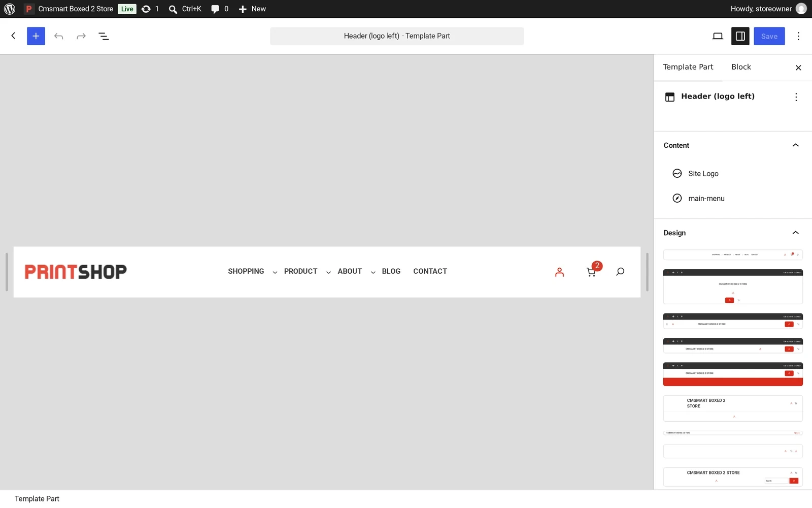
Task: Choose the design with the solid red bar
Action: (733, 374)
